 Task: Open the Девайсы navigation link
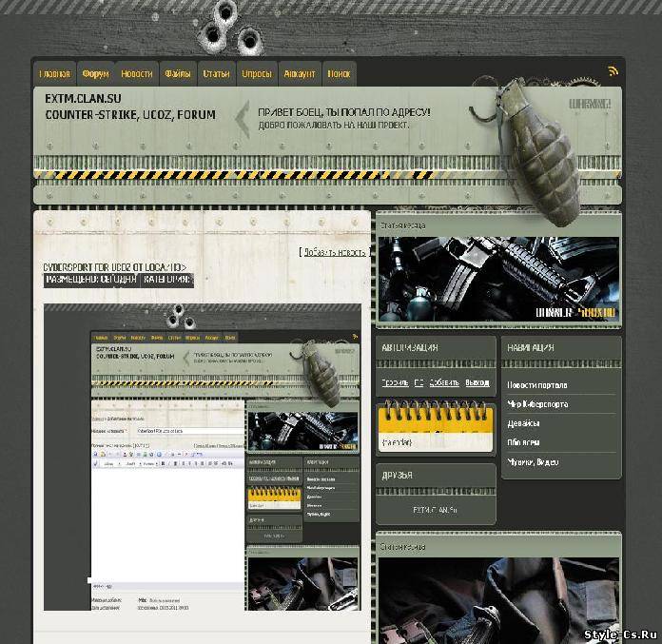(523, 423)
